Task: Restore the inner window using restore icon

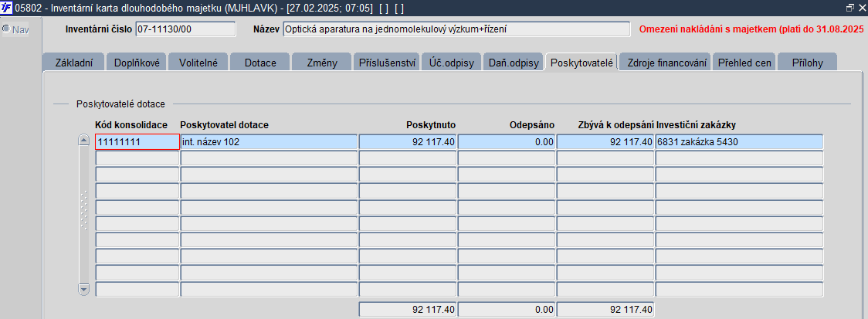Action: [x=849, y=7]
